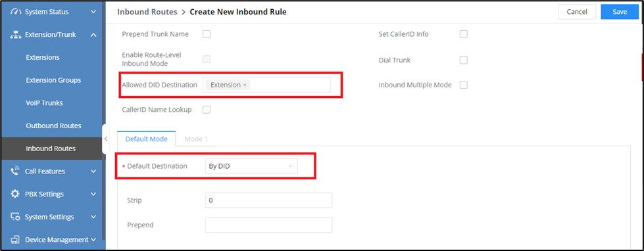Toggle Enable Route-Level Inbound Mode checkbox
644x251 pixels.
pos(207,59)
